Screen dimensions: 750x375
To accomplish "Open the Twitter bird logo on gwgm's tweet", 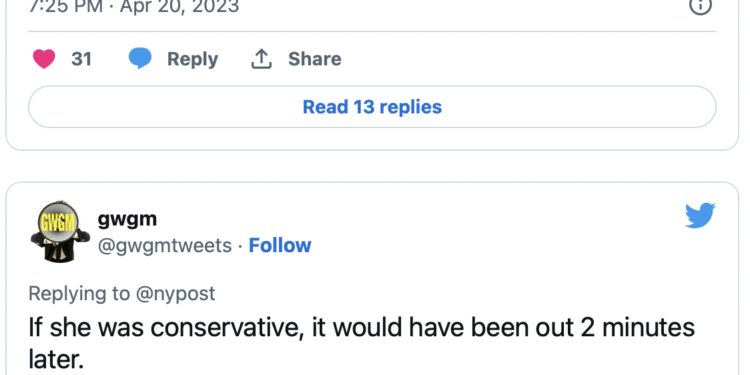I will point(700,215).
